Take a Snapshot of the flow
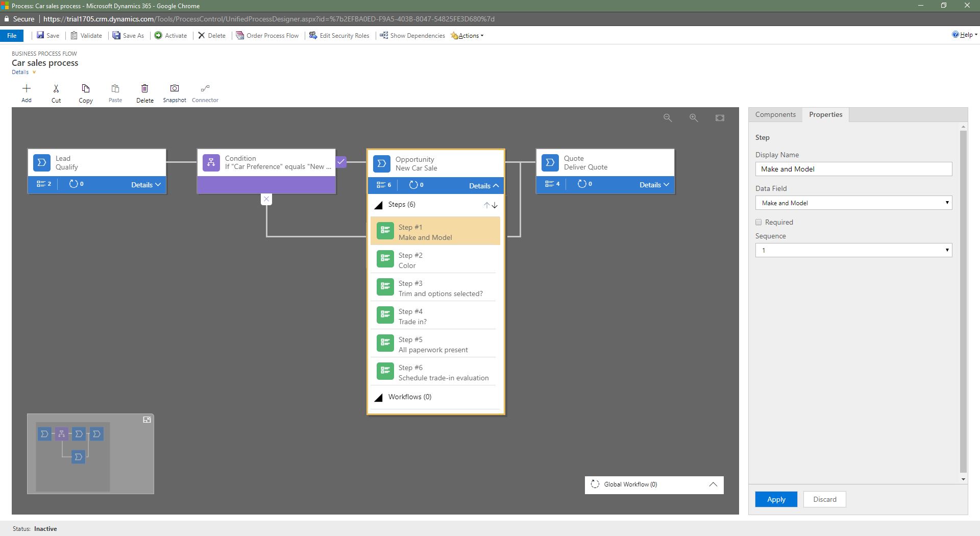This screenshot has width=980, height=536. (175, 89)
